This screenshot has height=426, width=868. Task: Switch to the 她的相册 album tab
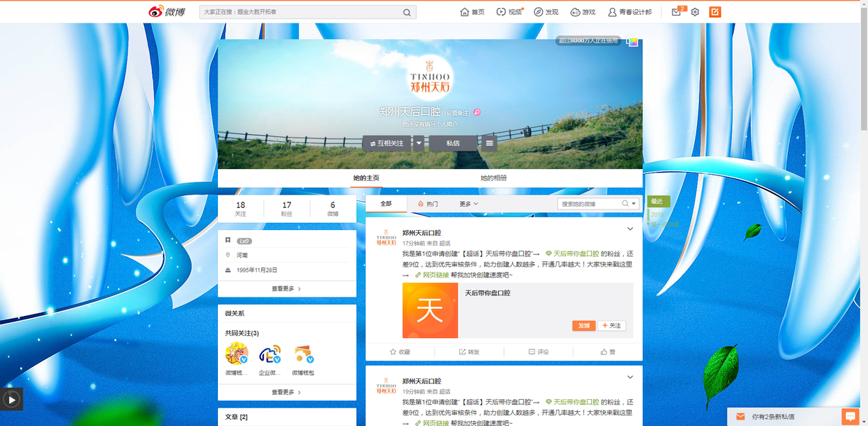coord(493,178)
